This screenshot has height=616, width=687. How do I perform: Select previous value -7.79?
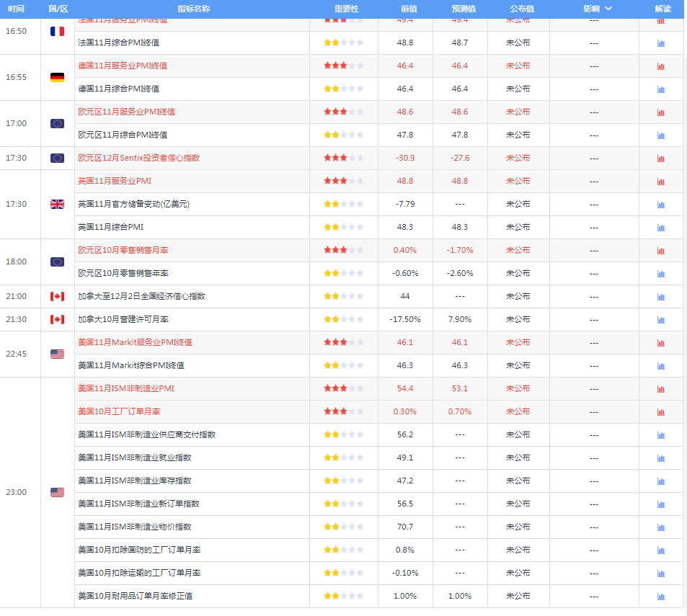(405, 204)
